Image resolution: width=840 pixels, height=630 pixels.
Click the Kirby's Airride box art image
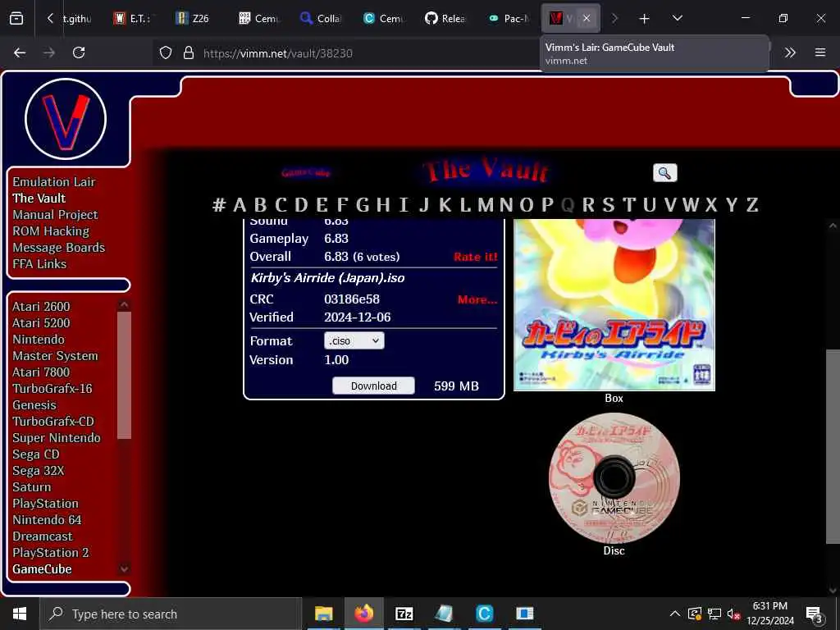614,305
